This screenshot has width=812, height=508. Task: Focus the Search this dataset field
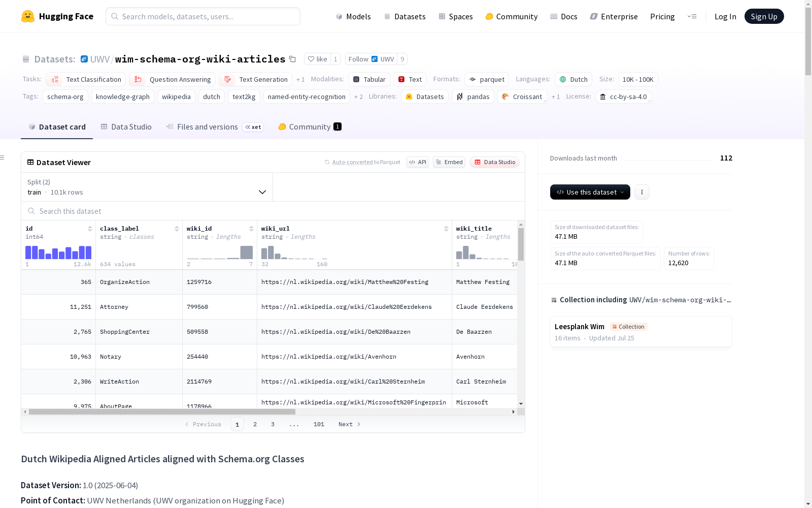click(x=273, y=211)
